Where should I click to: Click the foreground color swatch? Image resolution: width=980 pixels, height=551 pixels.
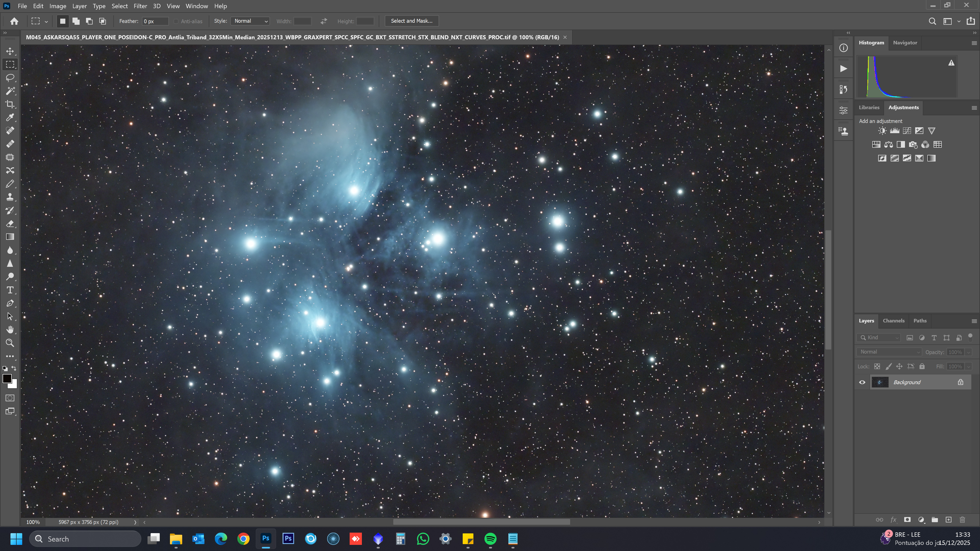(7, 378)
